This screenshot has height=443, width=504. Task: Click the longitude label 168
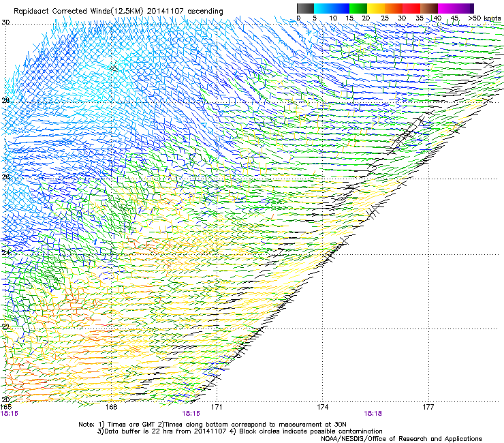(111, 407)
